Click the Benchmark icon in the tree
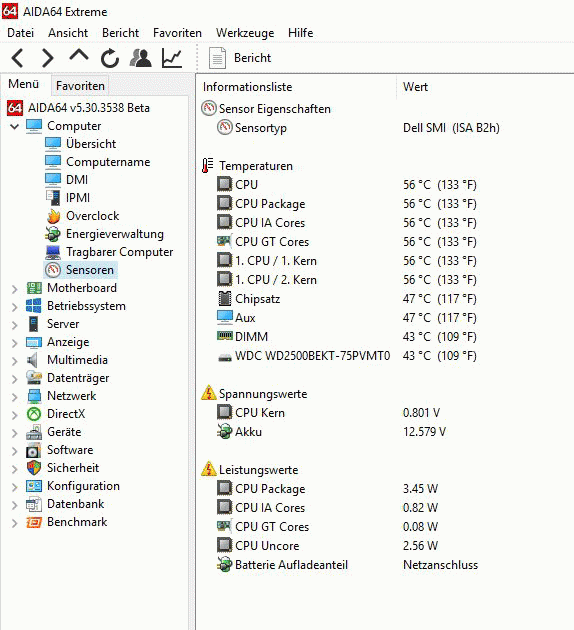The height and width of the screenshot is (630, 574). coord(34,522)
